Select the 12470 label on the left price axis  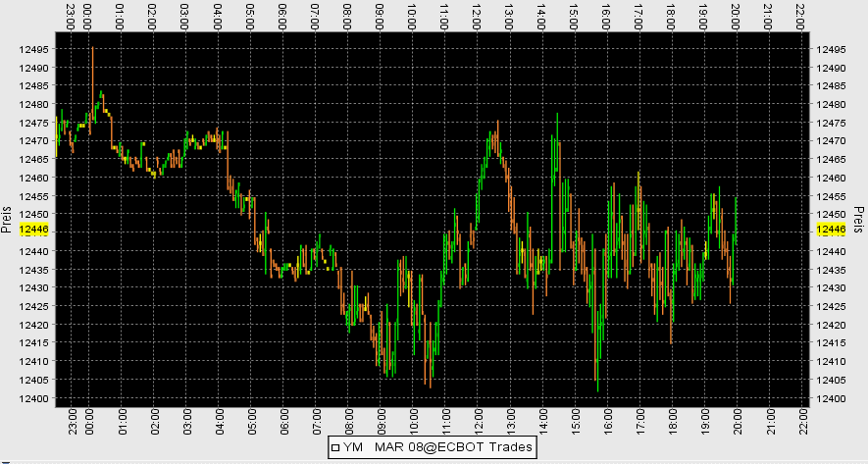[x=33, y=141]
